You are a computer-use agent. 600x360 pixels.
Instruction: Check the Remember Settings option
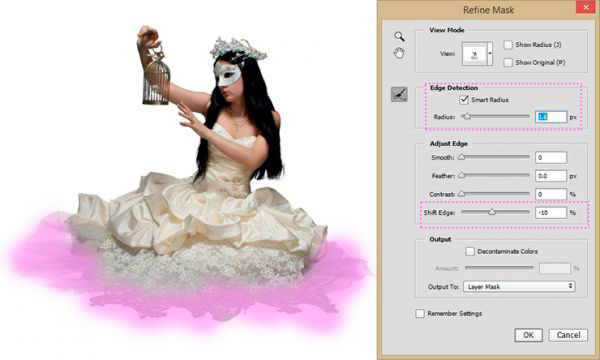pyautogui.click(x=420, y=314)
